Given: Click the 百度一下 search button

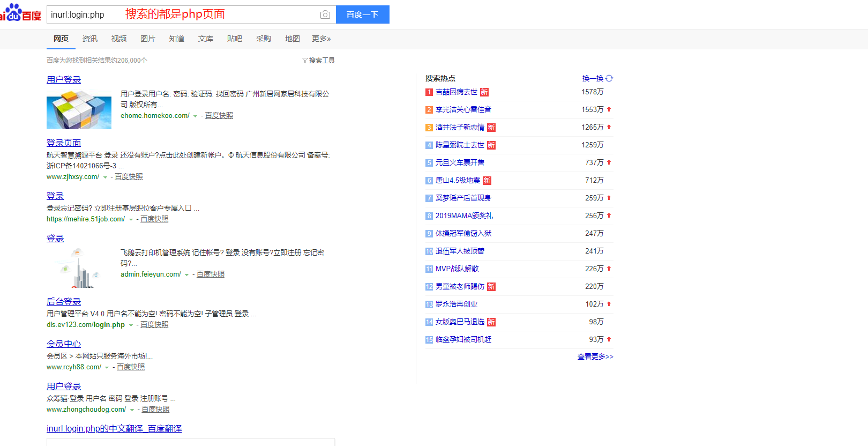Looking at the screenshot, I should point(363,14).
